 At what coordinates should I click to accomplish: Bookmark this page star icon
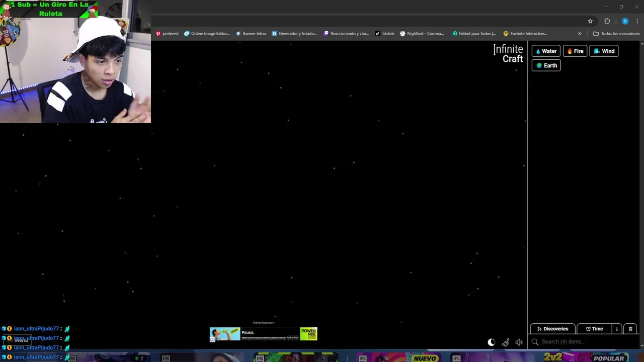point(590,21)
